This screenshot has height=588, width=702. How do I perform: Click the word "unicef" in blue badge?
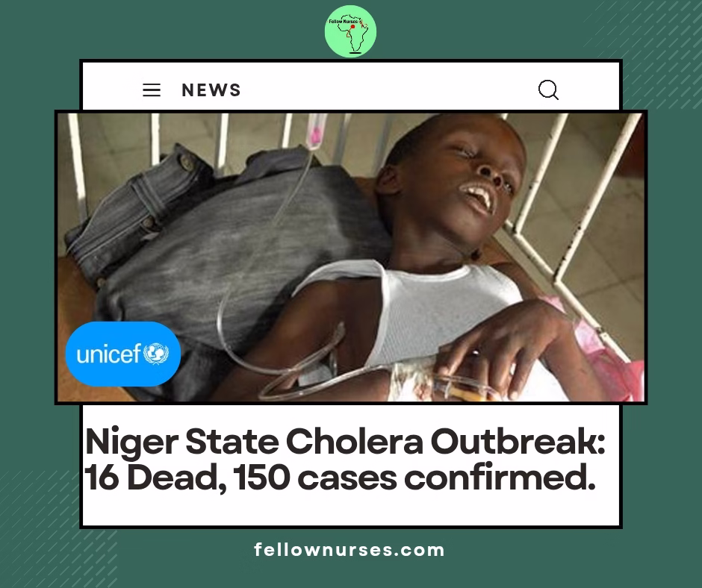tap(109, 354)
